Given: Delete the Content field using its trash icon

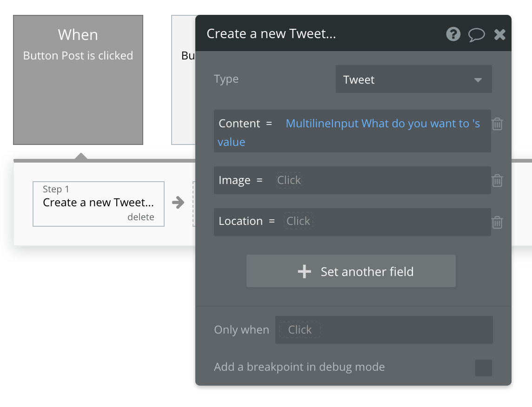Looking at the screenshot, I should point(497,124).
